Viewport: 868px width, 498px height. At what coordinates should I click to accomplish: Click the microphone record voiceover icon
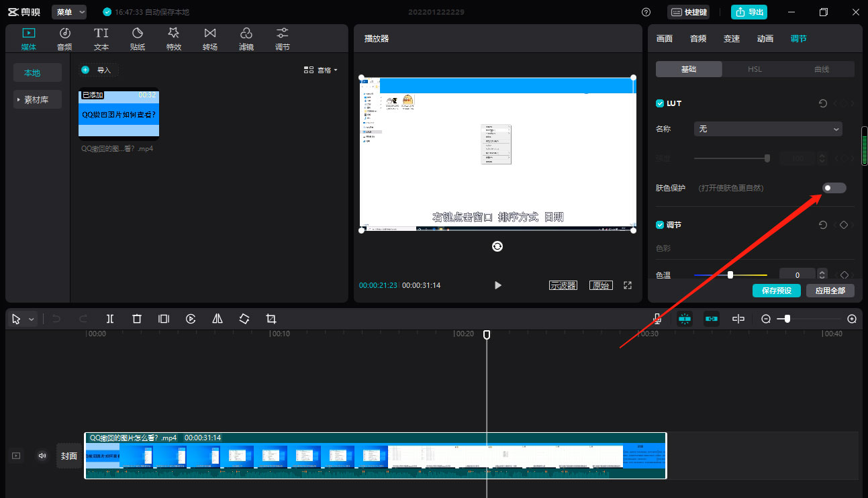click(x=657, y=319)
